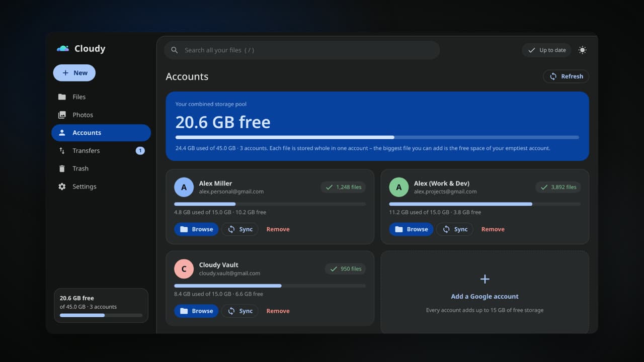The height and width of the screenshot is (362, 644).
Task: Click the search magnifier icon
Action: (175, 50)
